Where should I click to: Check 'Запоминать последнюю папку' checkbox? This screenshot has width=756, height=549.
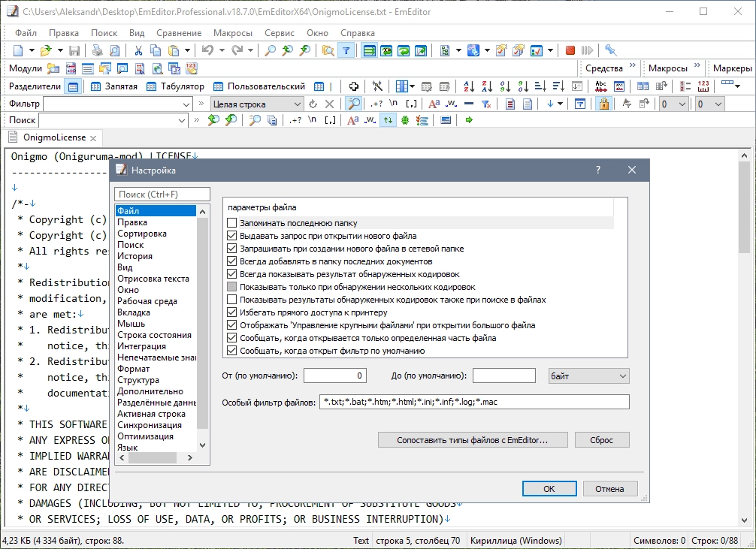pyautogui.click(x=232, y=223)
